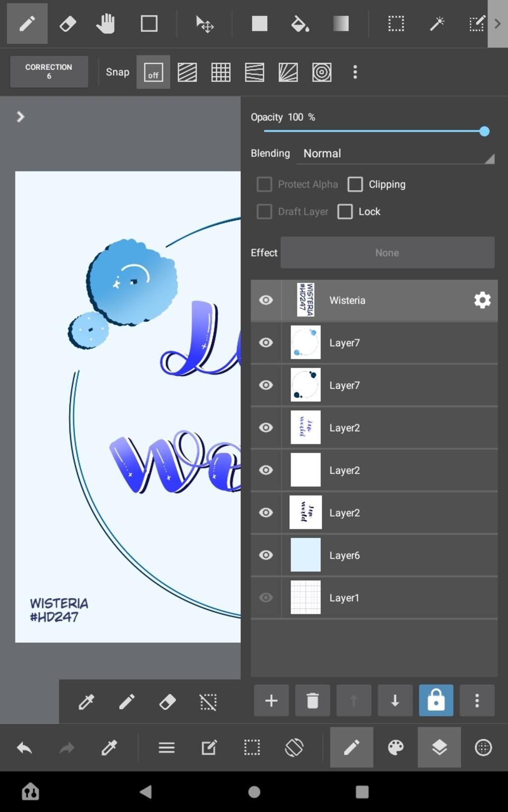Select the Wisteria layer row
Screen dimensions: 508x812
click(374, 300)
